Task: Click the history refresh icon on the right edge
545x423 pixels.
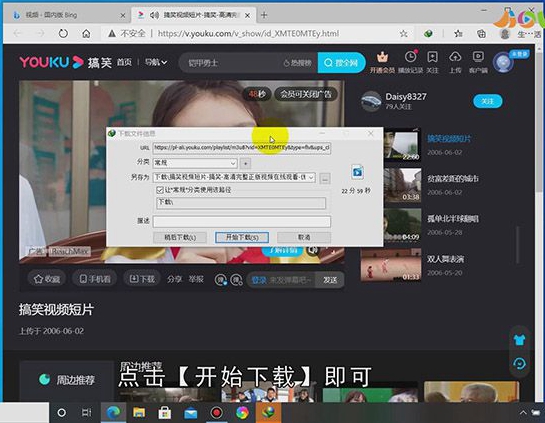Action: pos(519,364)
